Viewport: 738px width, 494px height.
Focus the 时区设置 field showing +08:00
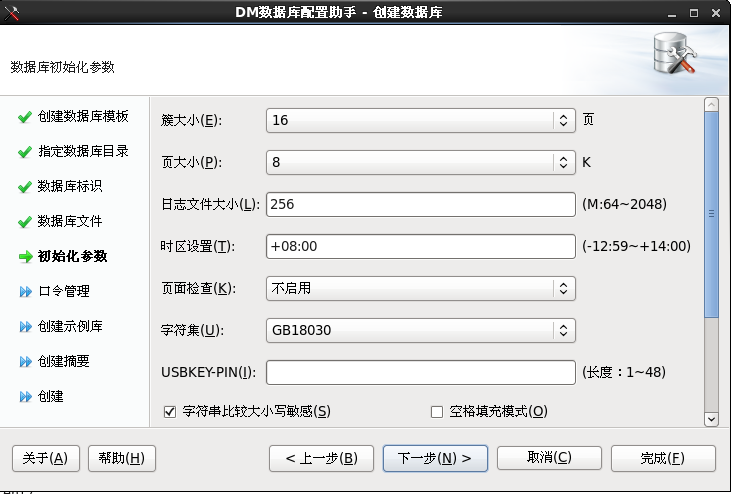tap(420, 247)
